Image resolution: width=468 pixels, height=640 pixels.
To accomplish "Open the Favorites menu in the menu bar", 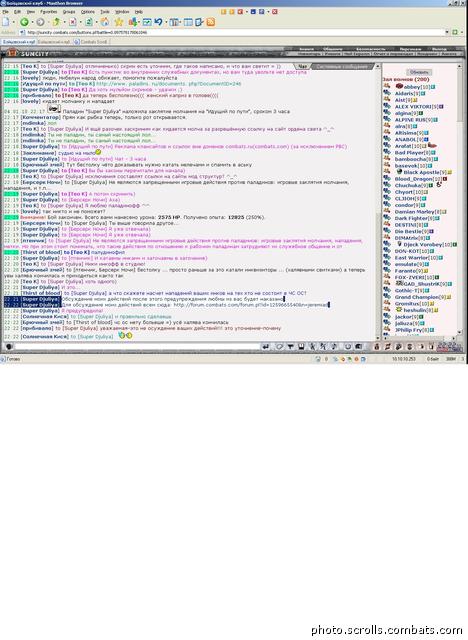I will pos(49,12).
